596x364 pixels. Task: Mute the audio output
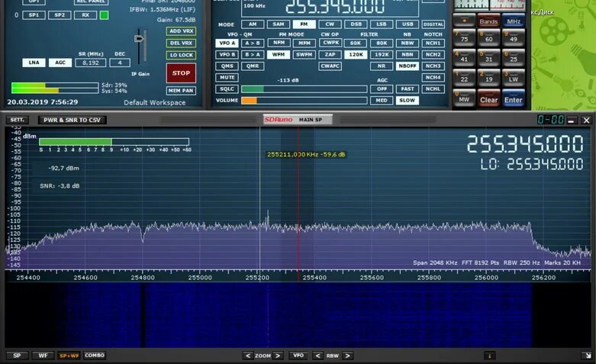click(227, 77)
